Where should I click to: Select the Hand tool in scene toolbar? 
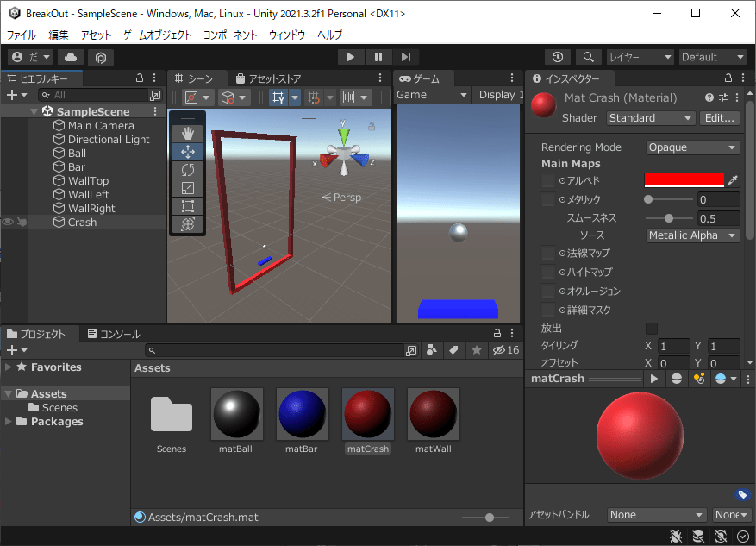point(188,134)
